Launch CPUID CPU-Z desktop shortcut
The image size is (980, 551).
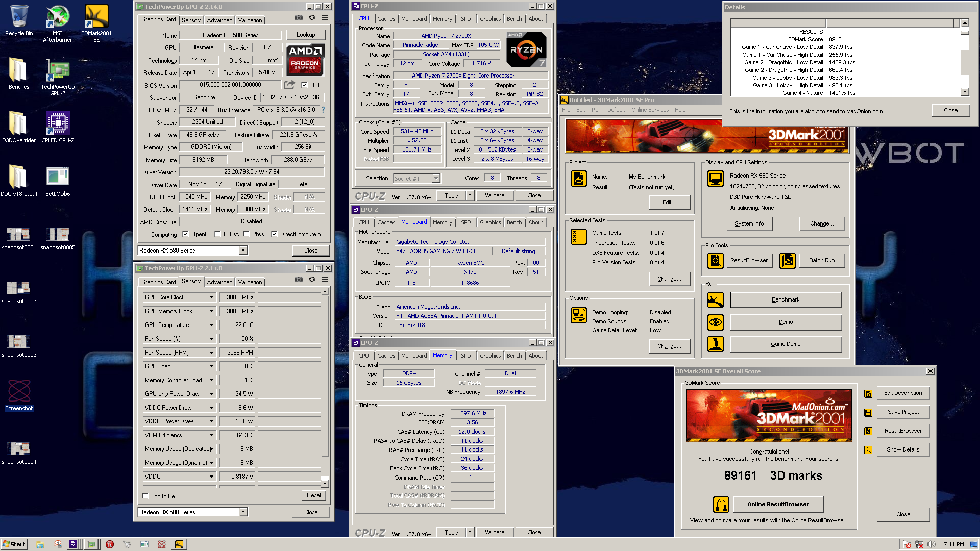(58, 127)
